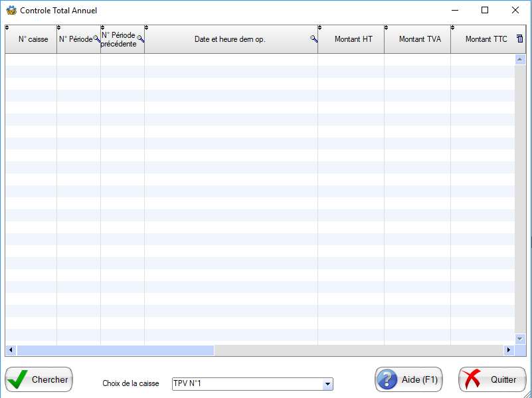The height and width of the screenshot is (398, 532).
Task: Click the sort arrows on Montant TVA header
Action: (x=387, y=28)
